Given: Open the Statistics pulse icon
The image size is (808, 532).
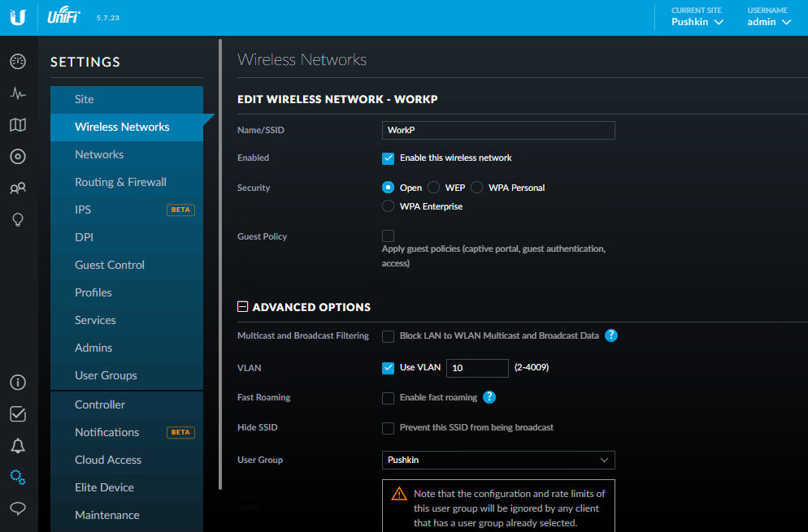Looking at the screenshot, I should [18, 93].
